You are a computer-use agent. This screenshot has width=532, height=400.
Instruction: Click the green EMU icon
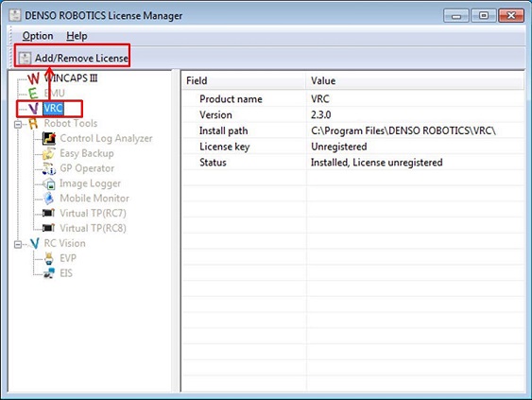33,94
